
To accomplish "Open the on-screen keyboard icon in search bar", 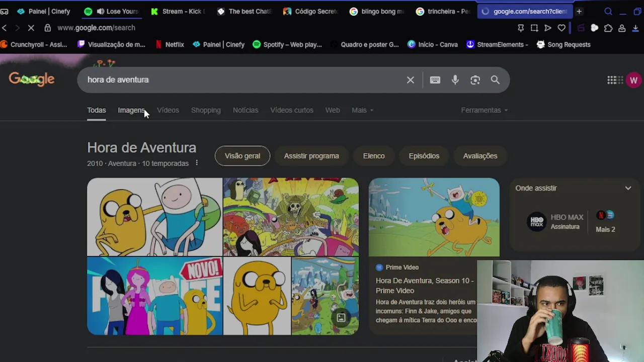I will pos(435,80).
